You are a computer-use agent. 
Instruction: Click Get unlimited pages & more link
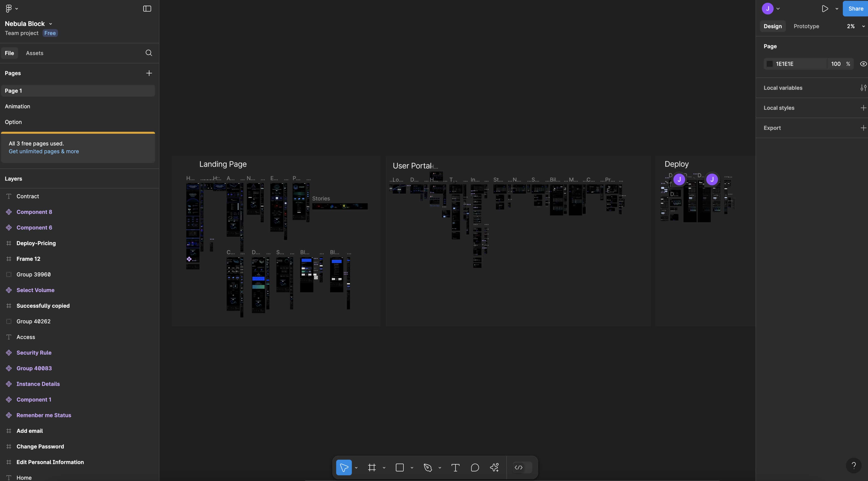[44, 152]
